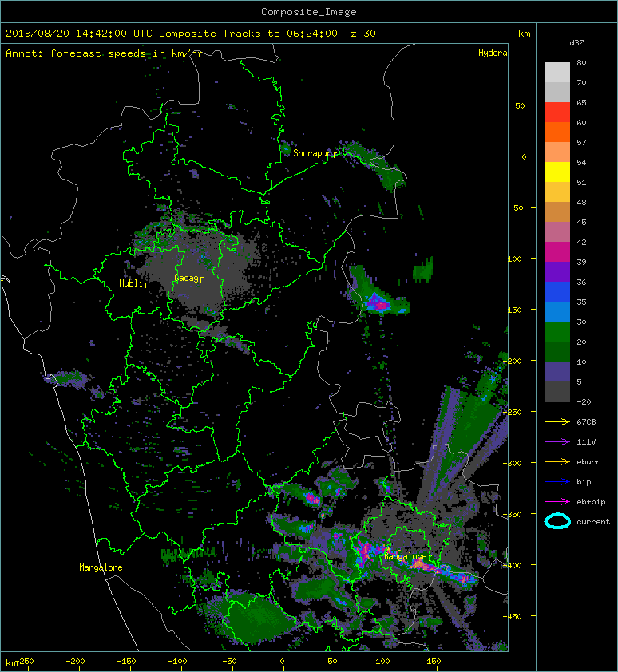Select the '-20' value on dBZ scale
This screenshot has width=618, height=672.
(x=584, y=402)
